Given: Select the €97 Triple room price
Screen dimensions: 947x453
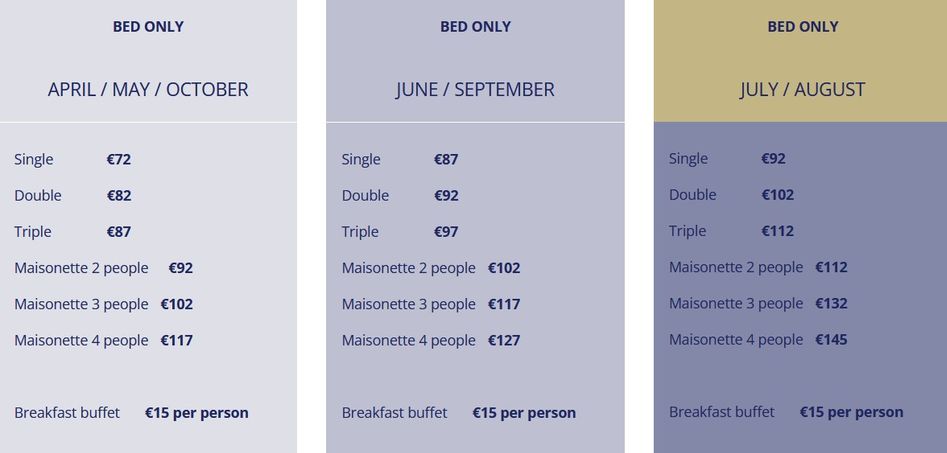Looking at the screenshot, I should (446, 231).
